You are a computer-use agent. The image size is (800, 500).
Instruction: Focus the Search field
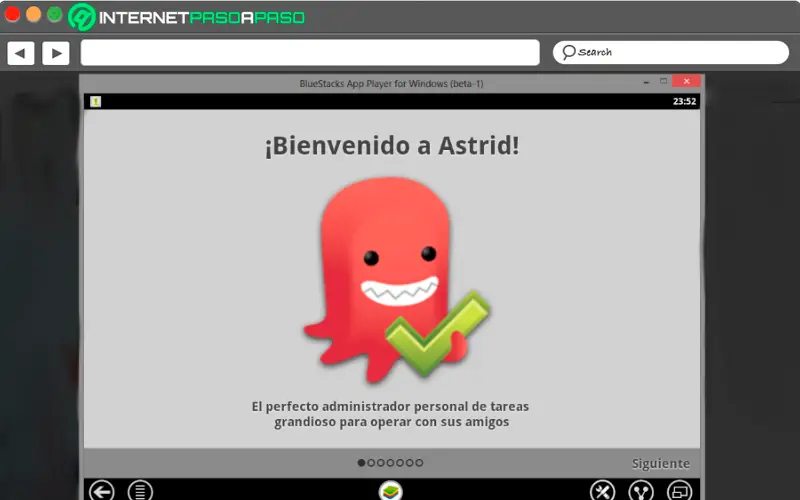coord(671,53)
